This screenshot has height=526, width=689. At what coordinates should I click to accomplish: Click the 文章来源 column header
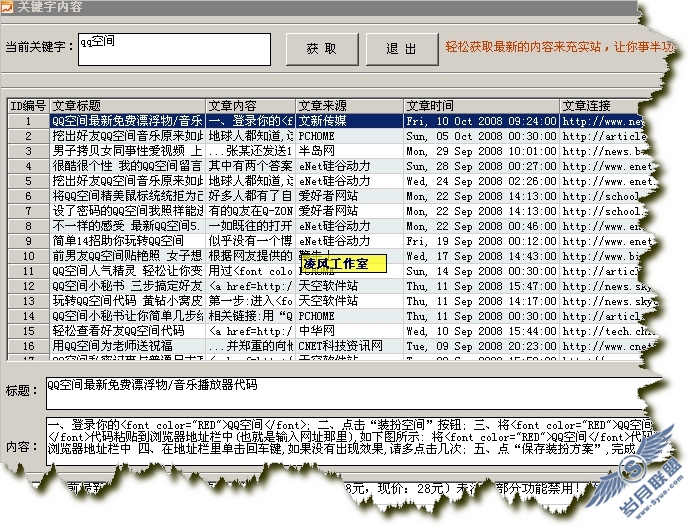[350, 106]
